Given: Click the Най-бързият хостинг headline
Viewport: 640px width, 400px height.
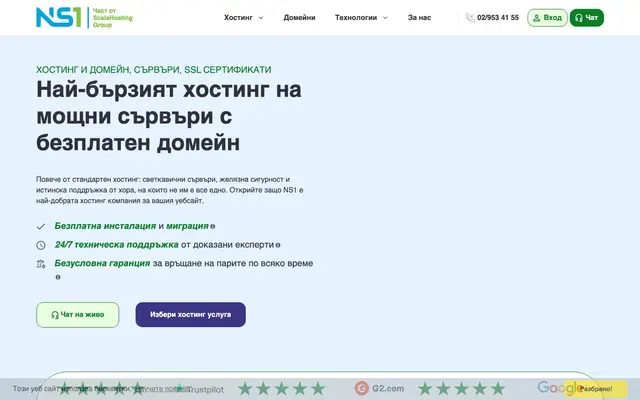Looking at the screenshot, I should pyautogui.click(x=169, y=116).
